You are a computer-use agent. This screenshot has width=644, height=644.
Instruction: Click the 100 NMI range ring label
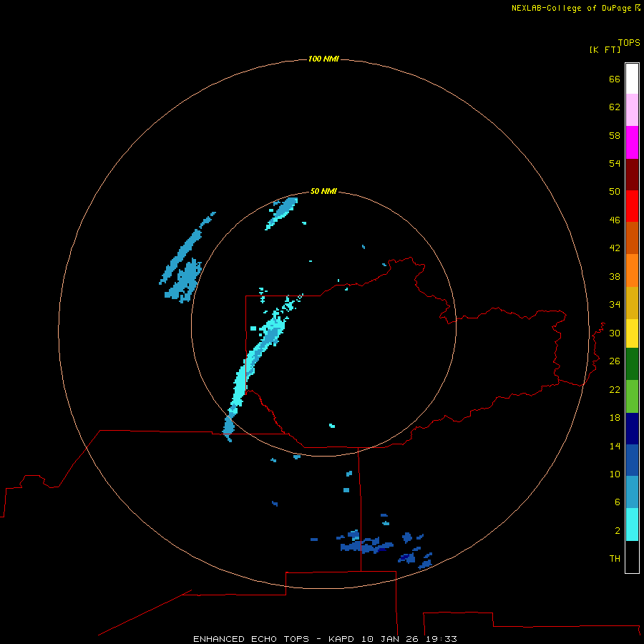click(323, 59)
